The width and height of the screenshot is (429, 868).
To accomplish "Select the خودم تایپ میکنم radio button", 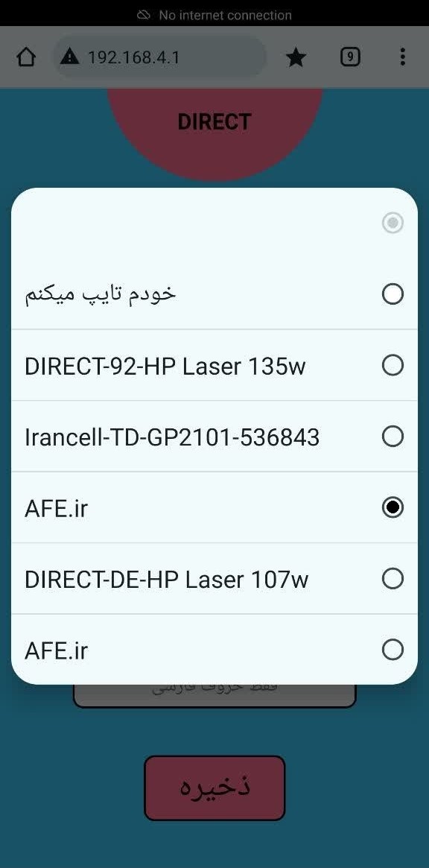I will [393, 294].
